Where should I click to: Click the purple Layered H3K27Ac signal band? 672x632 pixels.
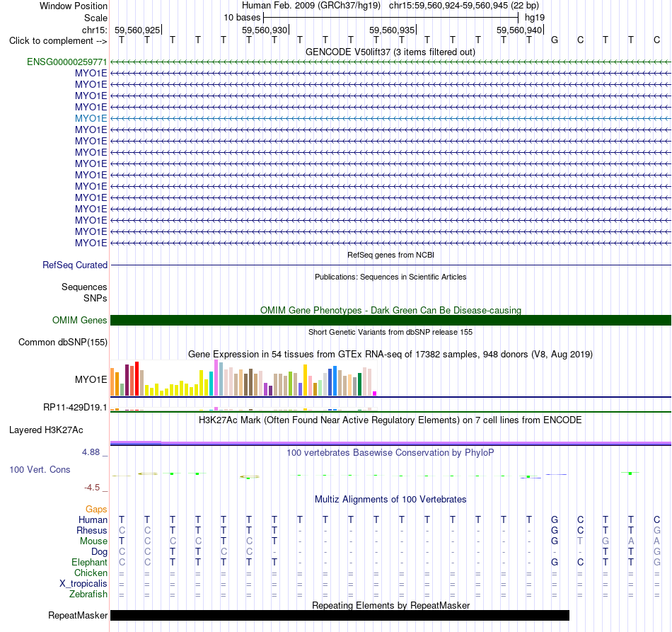coord(390,443)
